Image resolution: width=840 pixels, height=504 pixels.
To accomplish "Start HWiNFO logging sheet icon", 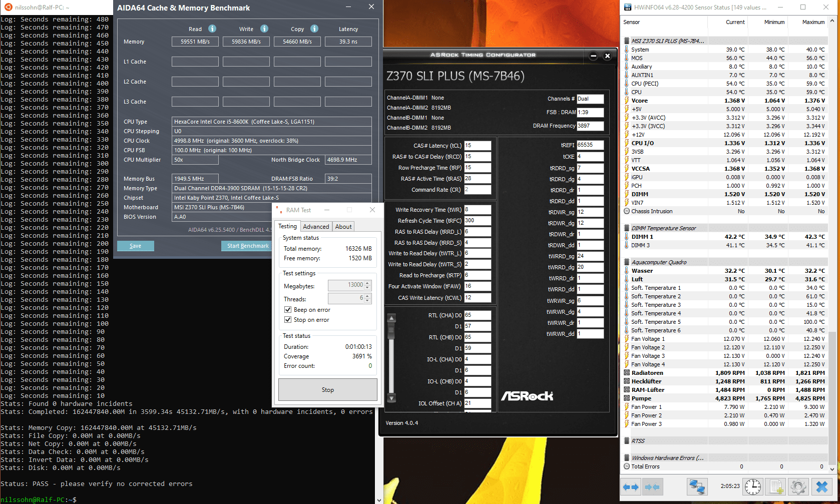I will 776,487.
